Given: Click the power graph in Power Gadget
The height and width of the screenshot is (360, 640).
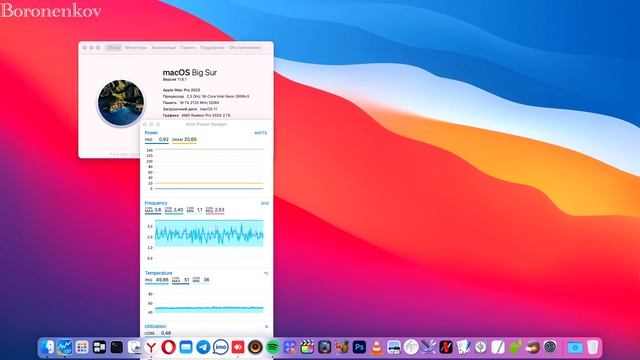Looking at the screenshot, I should click(209, 169).
